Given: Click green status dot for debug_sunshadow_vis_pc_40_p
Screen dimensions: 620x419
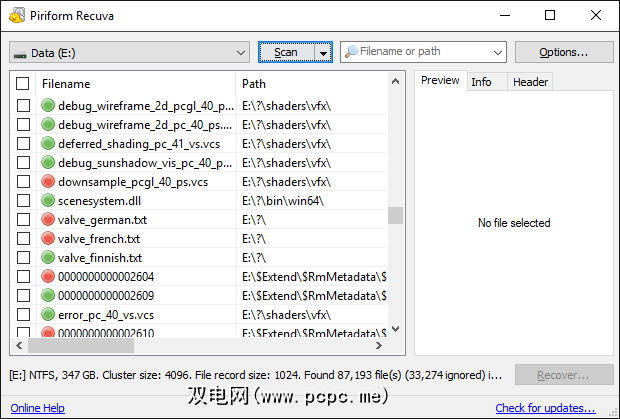Looking at the screenshot, I should tap(48, 162).
